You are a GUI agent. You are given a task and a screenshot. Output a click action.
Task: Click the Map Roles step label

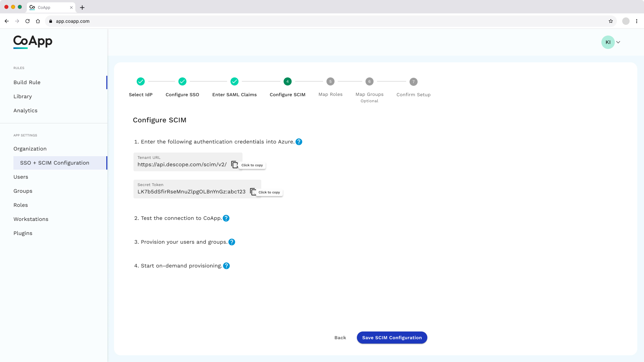(x=330, y=95)
